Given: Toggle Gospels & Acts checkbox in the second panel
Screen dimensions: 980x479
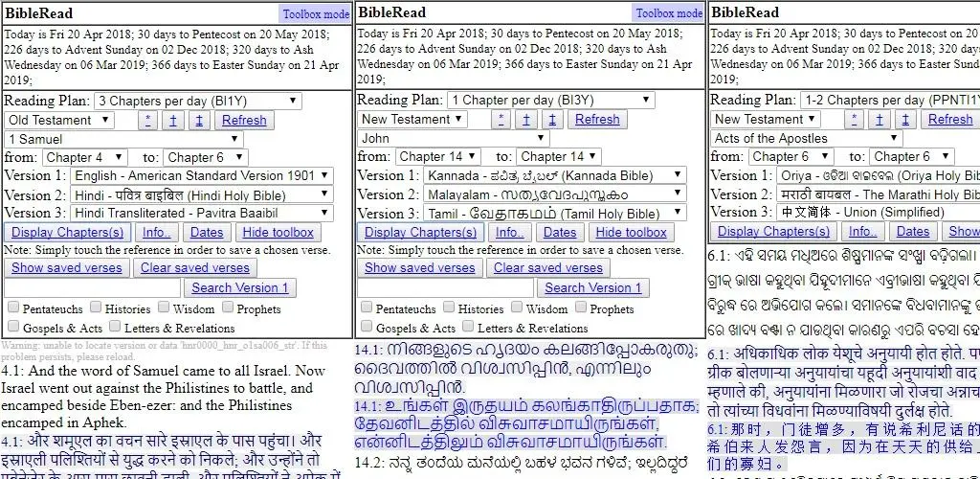Looking at the screenshot, I should pyautogui.click(x=367, y=326).
